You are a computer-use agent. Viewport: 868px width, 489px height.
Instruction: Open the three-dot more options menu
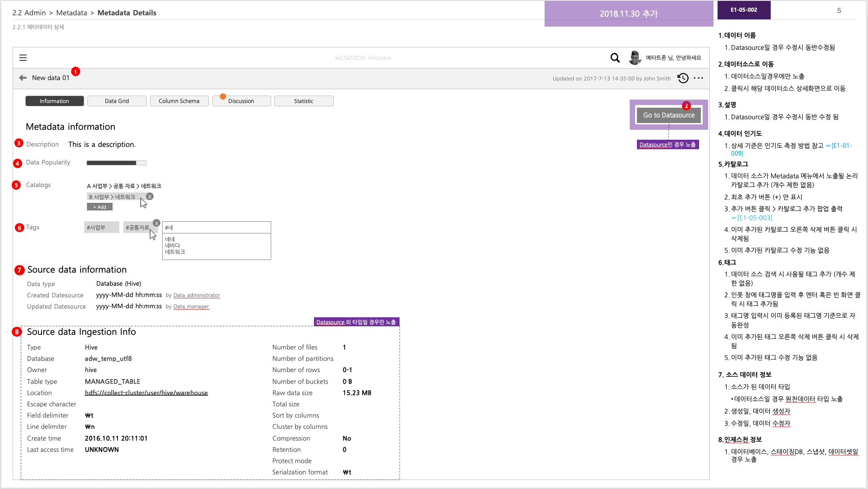click(x=699, y=78)
